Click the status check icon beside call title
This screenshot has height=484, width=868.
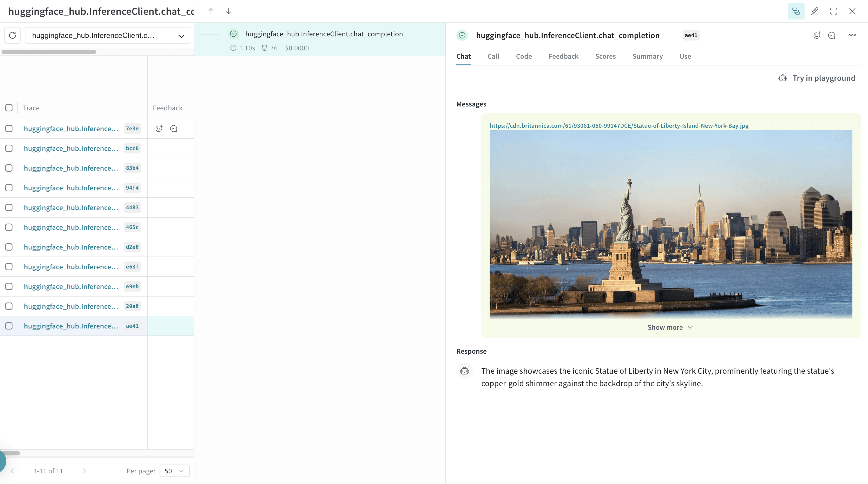click(462, 35)
